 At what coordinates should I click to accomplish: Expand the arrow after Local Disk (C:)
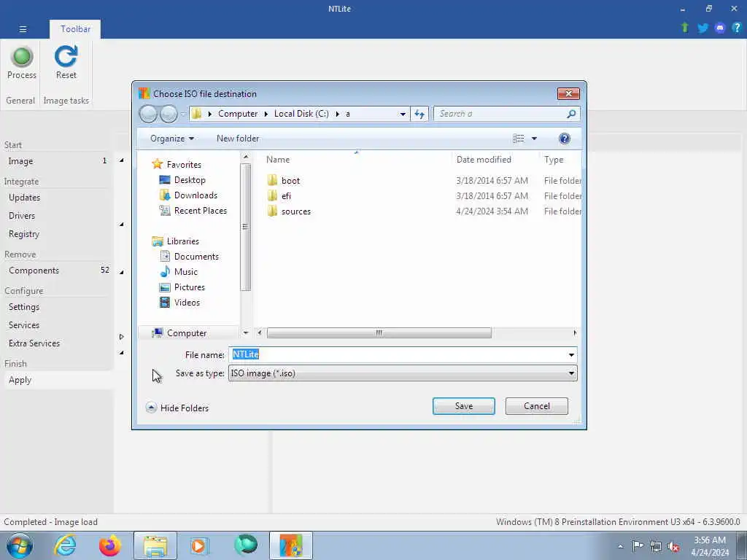pos(337,114)
